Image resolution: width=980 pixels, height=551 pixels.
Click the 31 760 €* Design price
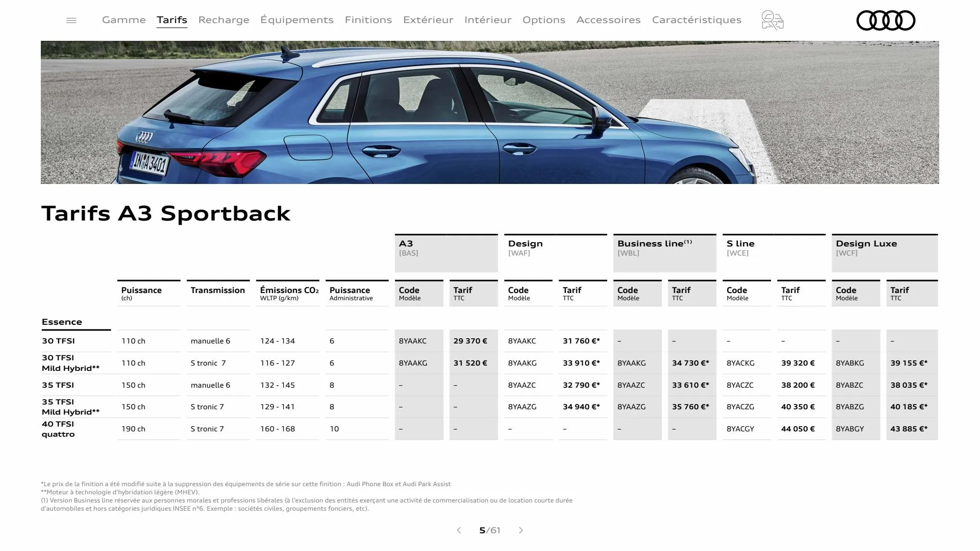coord(581,341)
